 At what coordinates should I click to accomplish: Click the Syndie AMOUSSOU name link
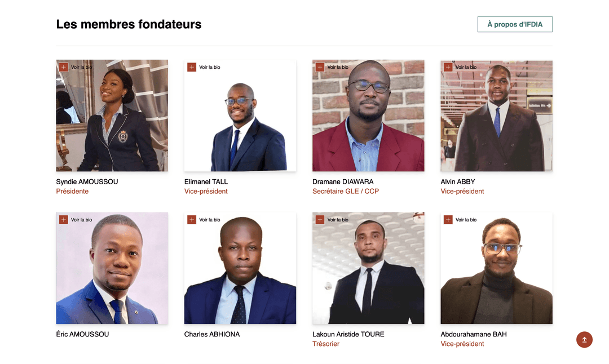[87, 182]
